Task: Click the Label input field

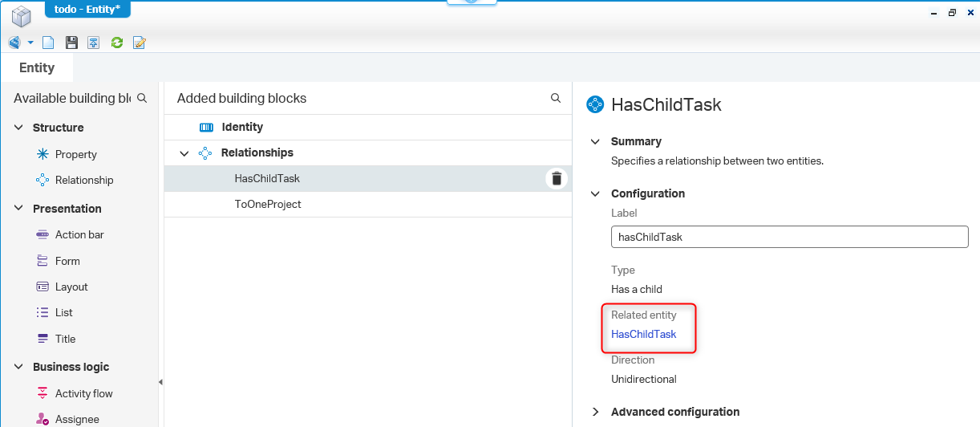Action: coord(789,237)
